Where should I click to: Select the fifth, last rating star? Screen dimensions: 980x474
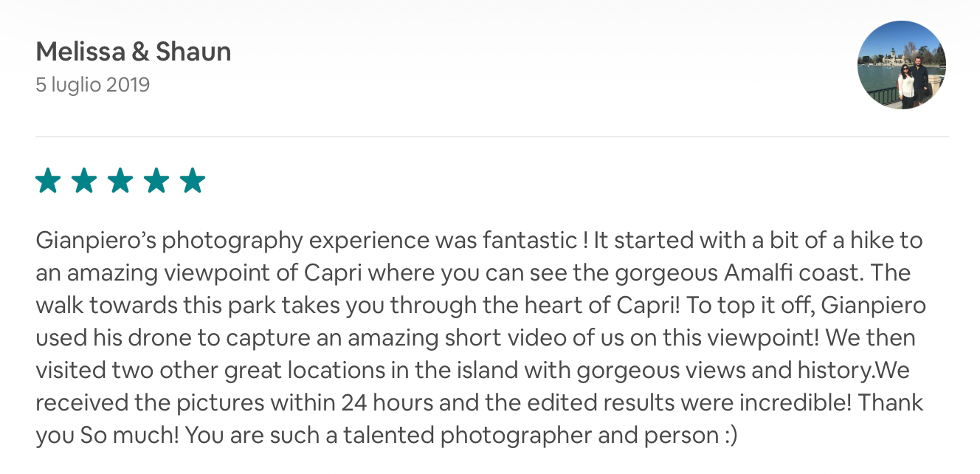[x=192, y=181]
